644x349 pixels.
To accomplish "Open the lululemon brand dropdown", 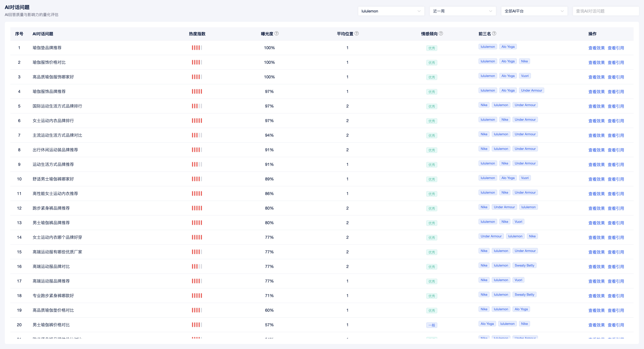I will [x=391, y=11].
